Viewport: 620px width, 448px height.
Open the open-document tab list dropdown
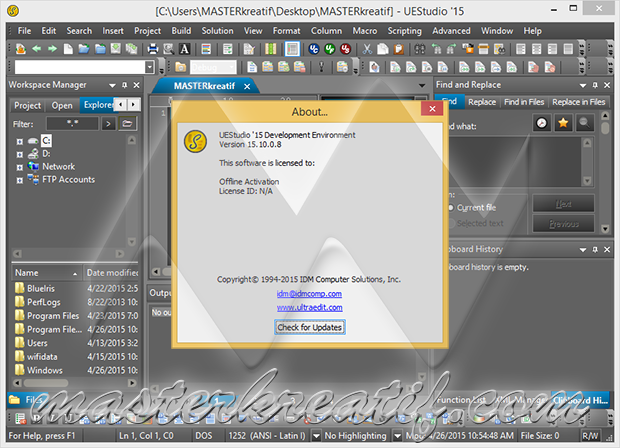pyautogui.click(x=422, y=85)
